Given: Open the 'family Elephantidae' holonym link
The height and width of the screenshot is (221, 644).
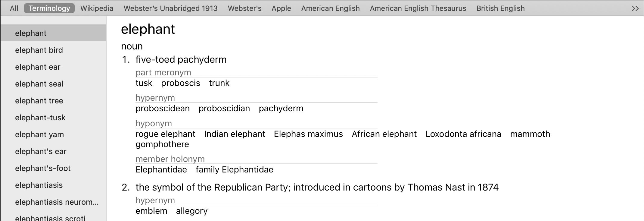Looking at the screenshot, I should 234,170.
